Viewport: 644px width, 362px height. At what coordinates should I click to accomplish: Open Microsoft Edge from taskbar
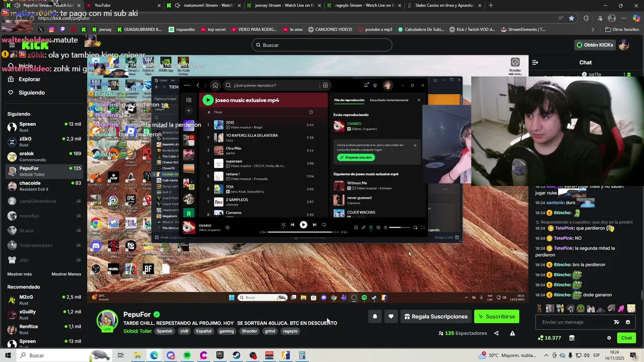(x=154, y=355)
